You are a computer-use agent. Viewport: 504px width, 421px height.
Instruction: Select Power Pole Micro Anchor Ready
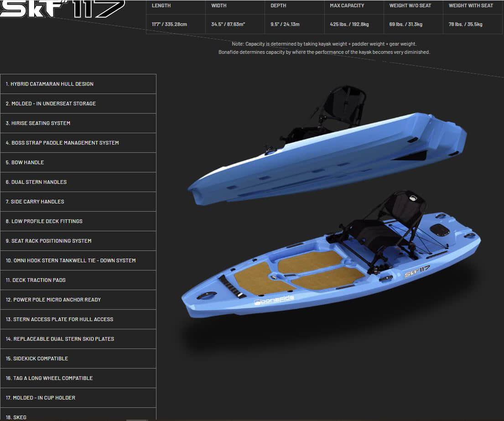[x=78, y=300]
